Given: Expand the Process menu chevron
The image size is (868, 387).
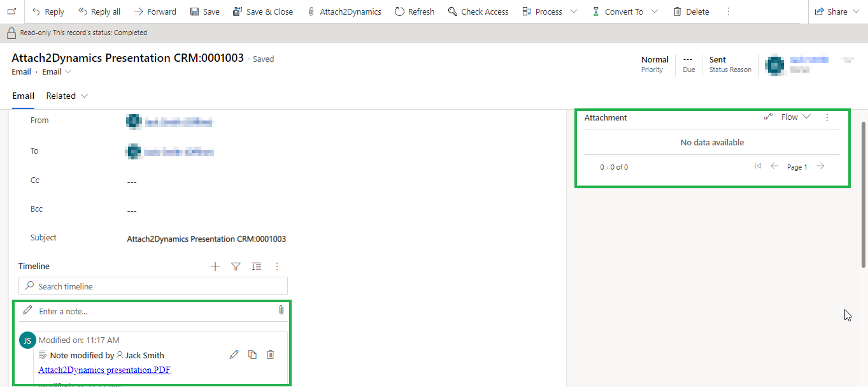Looking at the screenshot, I should (574, 11).
